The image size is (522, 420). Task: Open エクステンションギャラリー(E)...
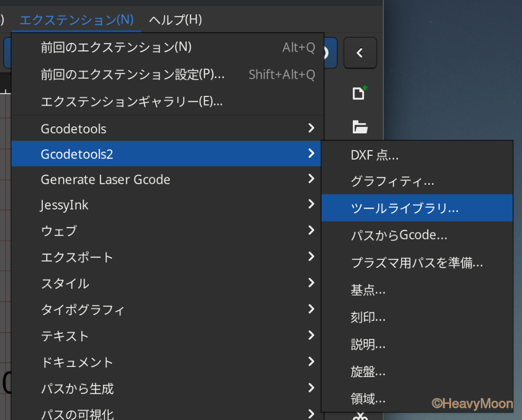131,101
